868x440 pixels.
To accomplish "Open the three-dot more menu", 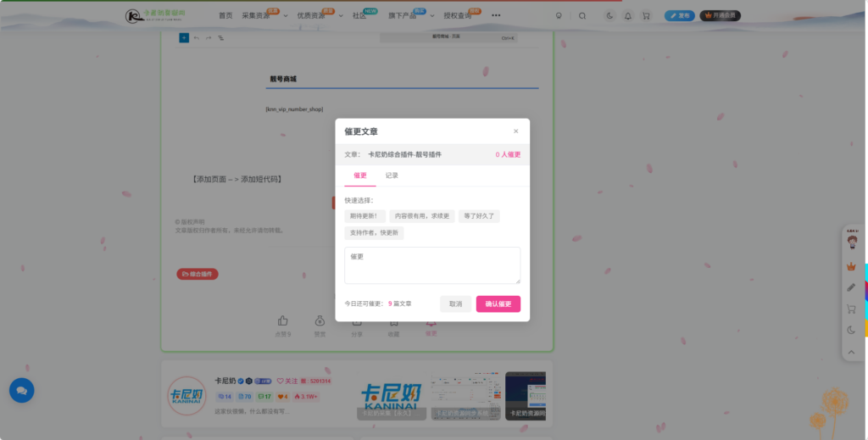I will pyautogui.click(x=496, y=15).
